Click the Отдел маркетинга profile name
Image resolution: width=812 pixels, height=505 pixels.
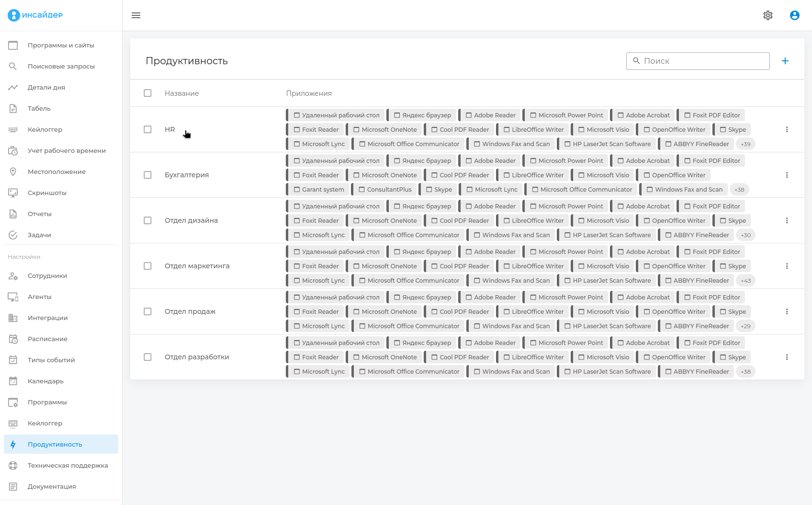coord(197,266)
